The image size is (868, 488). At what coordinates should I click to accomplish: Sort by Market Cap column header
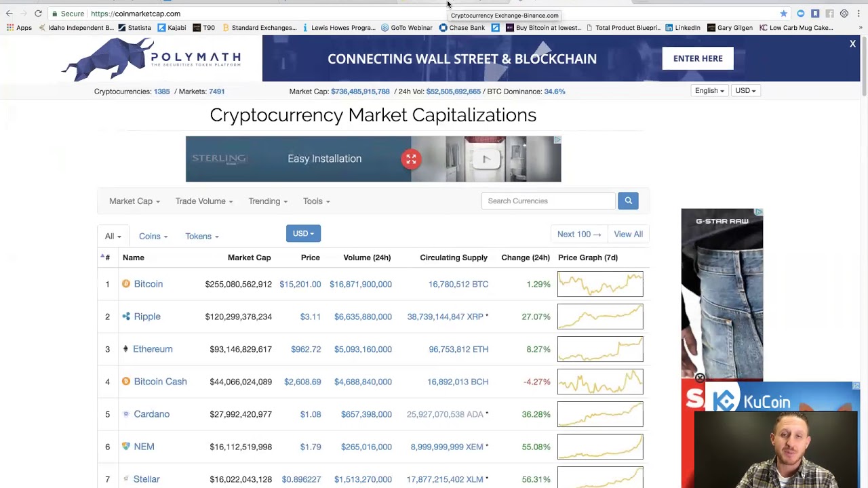click(249, 258)
